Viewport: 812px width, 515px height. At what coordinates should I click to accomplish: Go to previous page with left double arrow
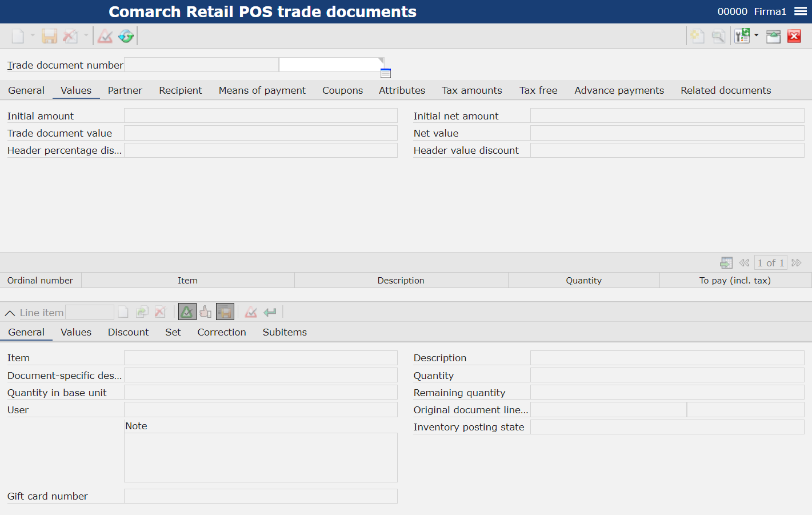tap(744, 263)
